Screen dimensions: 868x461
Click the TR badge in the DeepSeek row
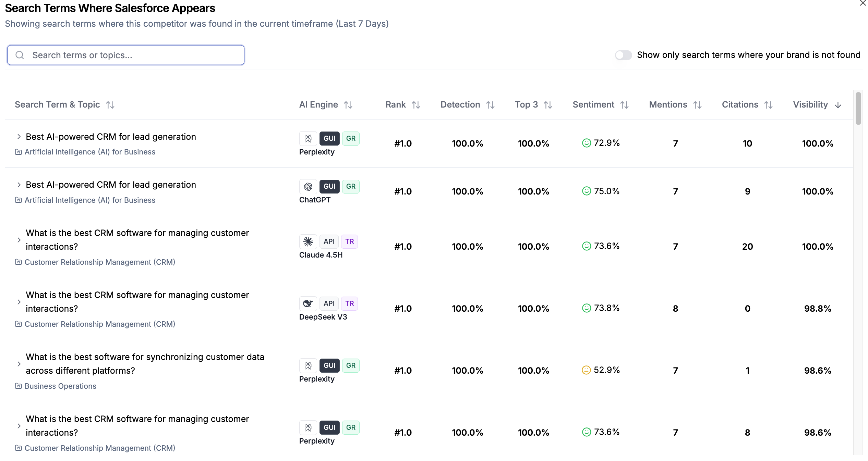(349, 303)
